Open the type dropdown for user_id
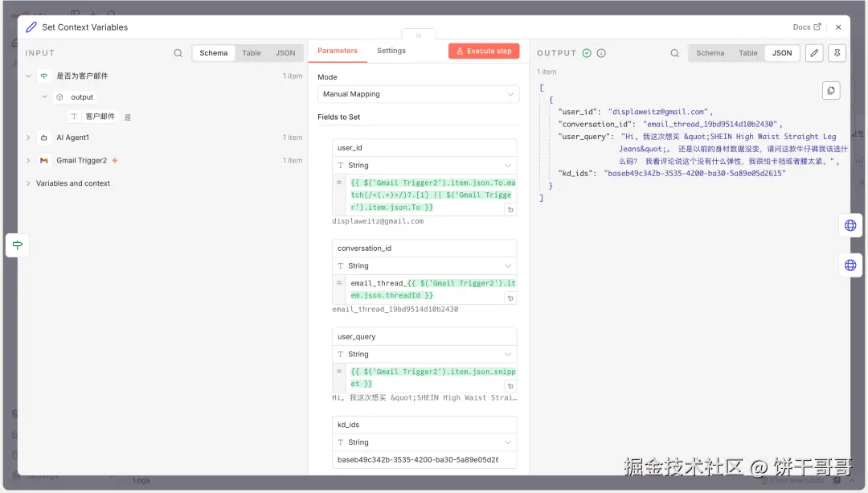This screenshot has height=493, width=868. [x=424, y=165]
